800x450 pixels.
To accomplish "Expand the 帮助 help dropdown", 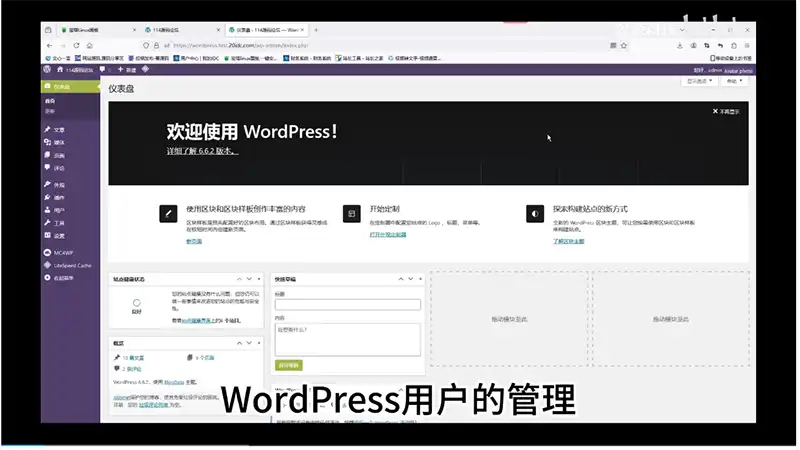I will (x=734, y=81).
